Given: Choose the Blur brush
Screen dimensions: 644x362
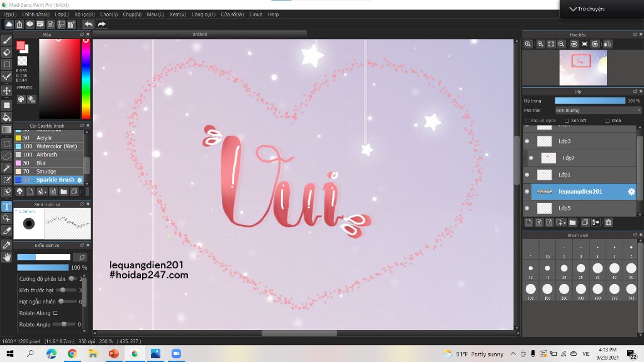Looking at the screenshot, I should pyautogui.click(x=49, y=163).
